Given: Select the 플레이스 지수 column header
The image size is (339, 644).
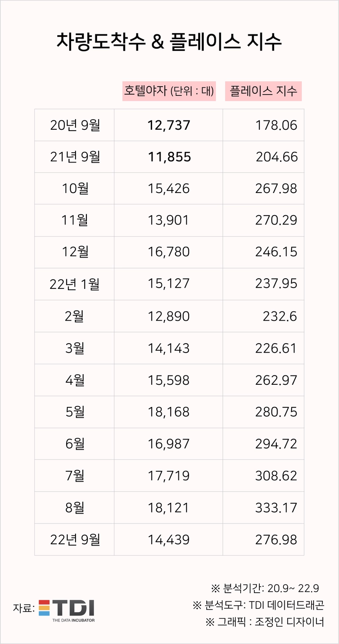Looking at the screenshot, I should pyautogui.click(x=263, y=91).
